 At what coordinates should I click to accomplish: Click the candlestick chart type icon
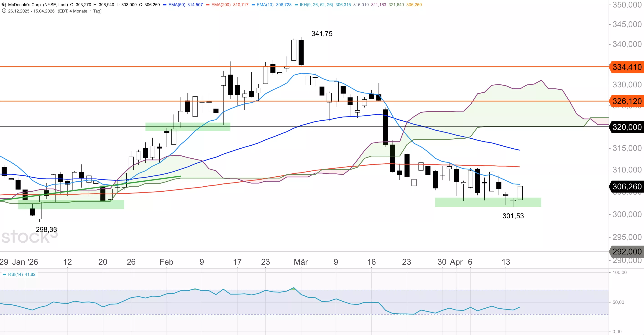pos(4,5)
